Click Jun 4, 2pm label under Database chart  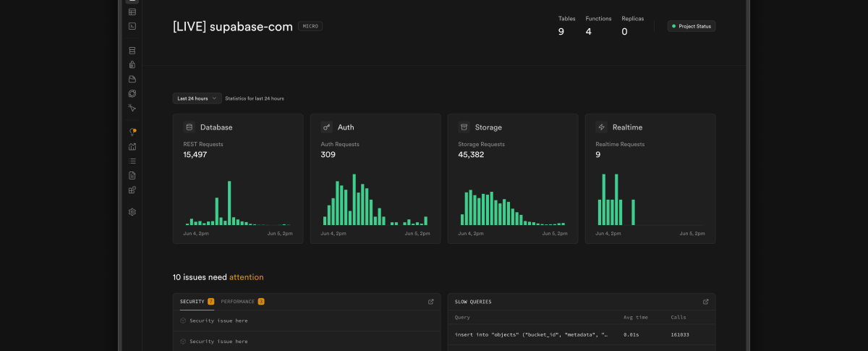pos(196,234)
